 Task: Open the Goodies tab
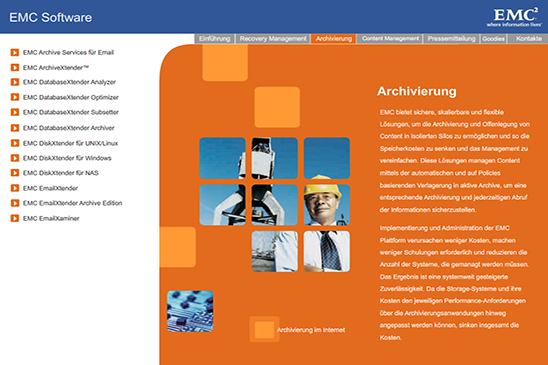tap(493, 38)
